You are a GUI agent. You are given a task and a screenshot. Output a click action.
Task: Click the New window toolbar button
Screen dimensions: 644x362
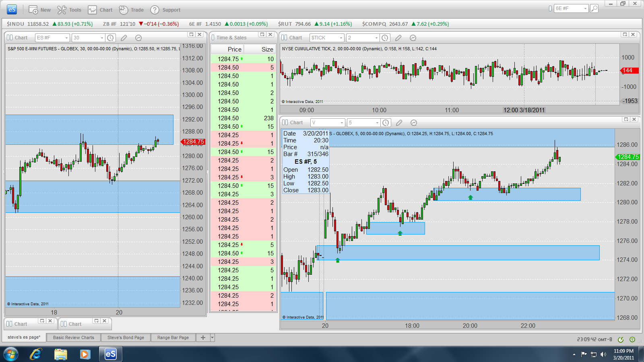39,10
